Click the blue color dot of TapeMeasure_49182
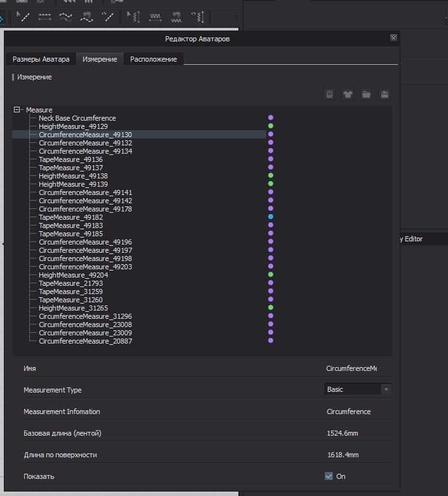Screen dimensions: 448x496 coord(270,217)
